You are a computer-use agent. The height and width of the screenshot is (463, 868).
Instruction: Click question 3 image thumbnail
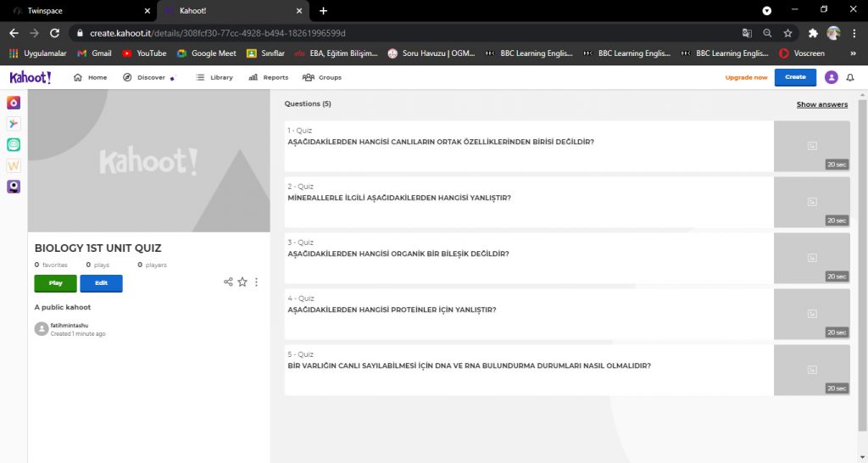[x=811, y=258]
